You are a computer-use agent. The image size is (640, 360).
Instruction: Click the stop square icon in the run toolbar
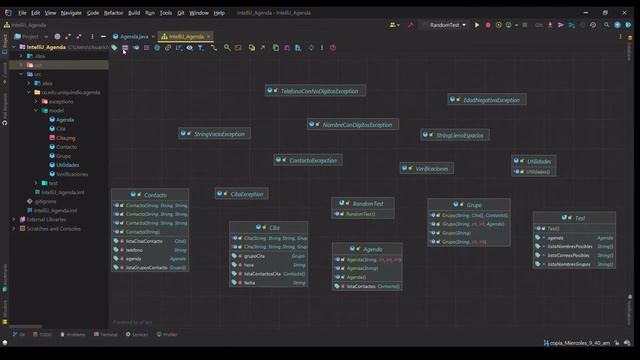(x=525, y=25)
